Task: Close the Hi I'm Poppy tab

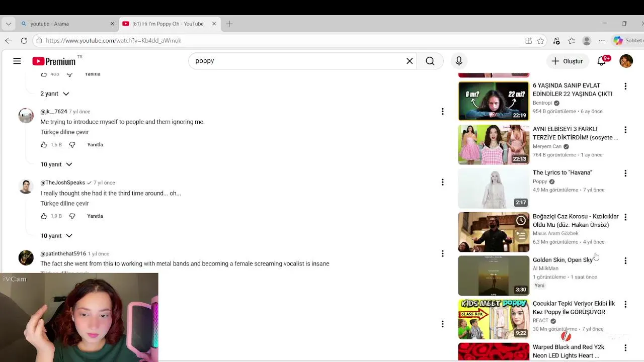Action: pos(214,24)
